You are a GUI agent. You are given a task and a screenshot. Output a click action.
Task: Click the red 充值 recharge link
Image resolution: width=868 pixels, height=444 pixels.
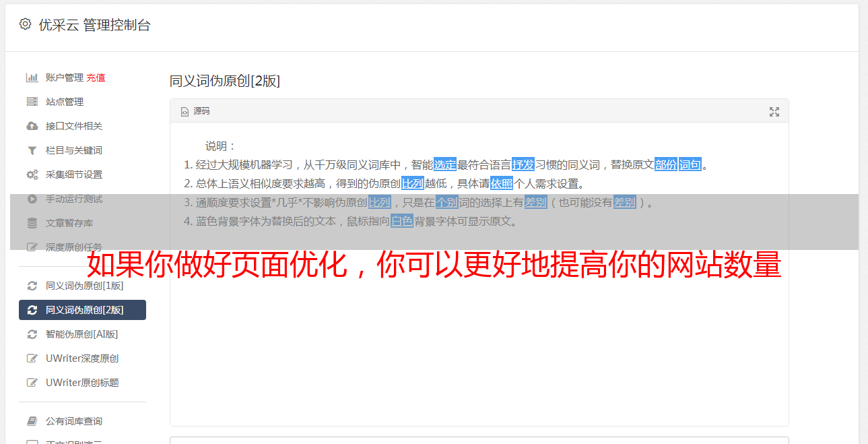tap(96, 77)
